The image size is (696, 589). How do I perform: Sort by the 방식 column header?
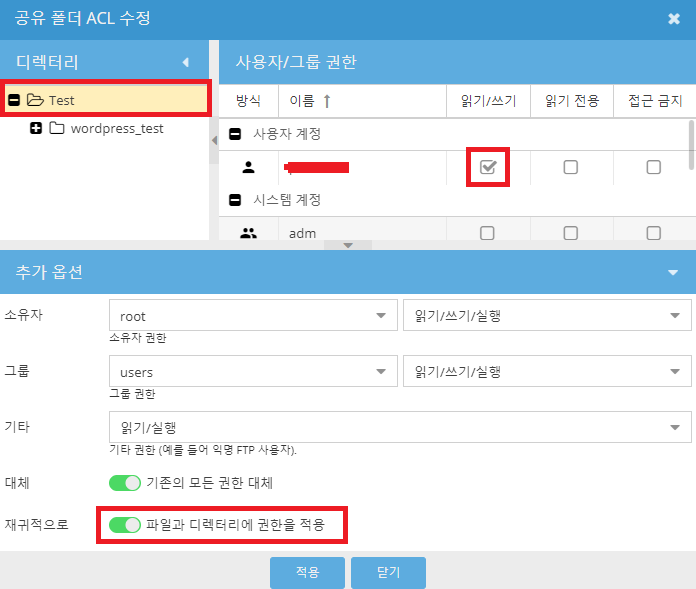pyautogui.click(x=248, y=101)
